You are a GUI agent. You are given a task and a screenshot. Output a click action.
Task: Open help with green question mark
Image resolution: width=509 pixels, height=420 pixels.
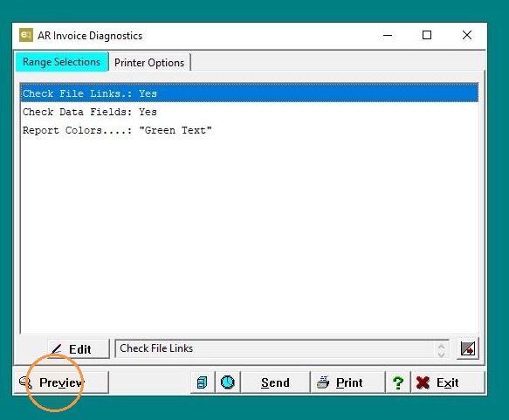(398, 382)
